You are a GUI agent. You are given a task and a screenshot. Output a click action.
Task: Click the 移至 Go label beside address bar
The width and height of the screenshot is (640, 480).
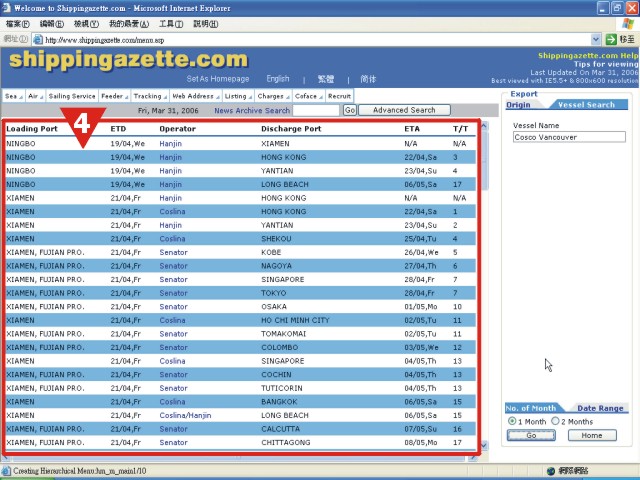click(627, 40)
